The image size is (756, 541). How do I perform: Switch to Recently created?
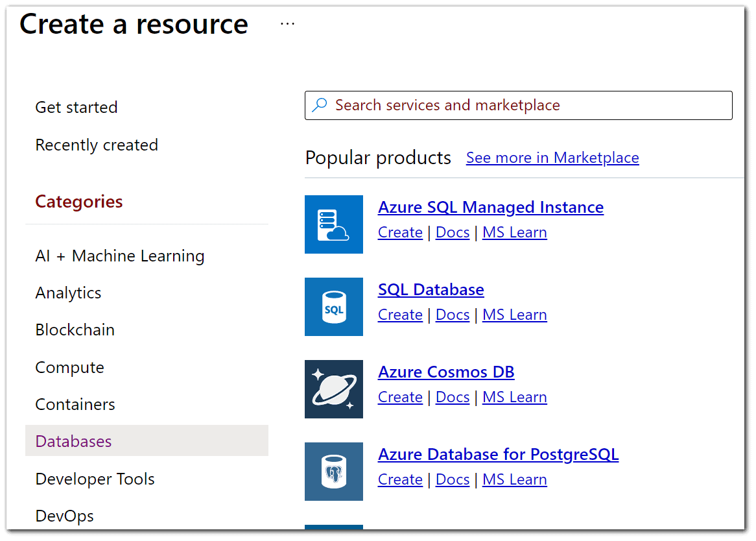coord(96,145)
